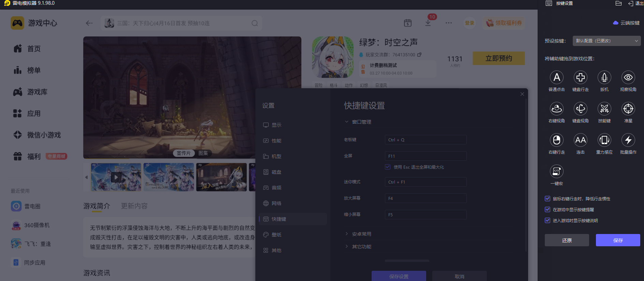Select the 观察视角 eye icon
Image resolution: width=644 pixels, height=281 pixels.
628,78
